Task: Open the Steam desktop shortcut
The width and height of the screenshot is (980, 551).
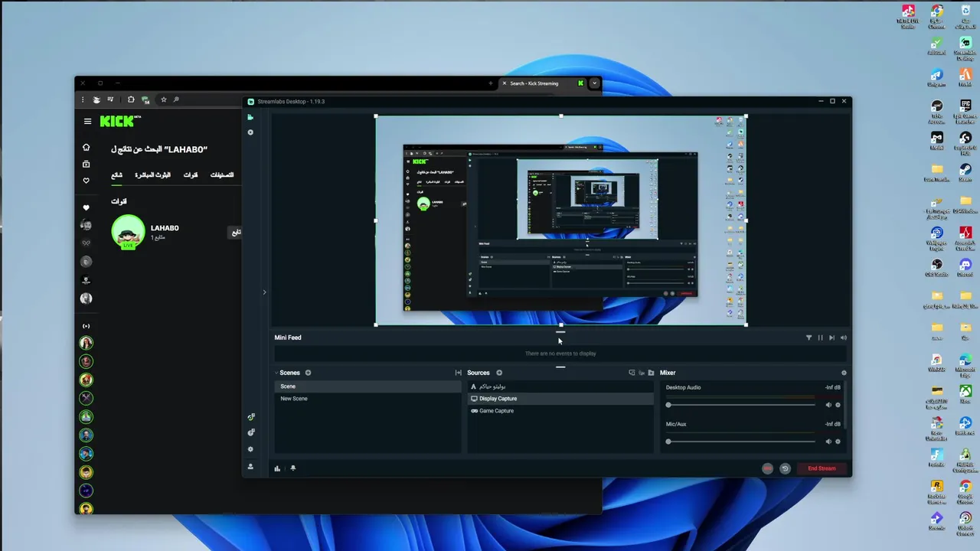Action: 965,171
